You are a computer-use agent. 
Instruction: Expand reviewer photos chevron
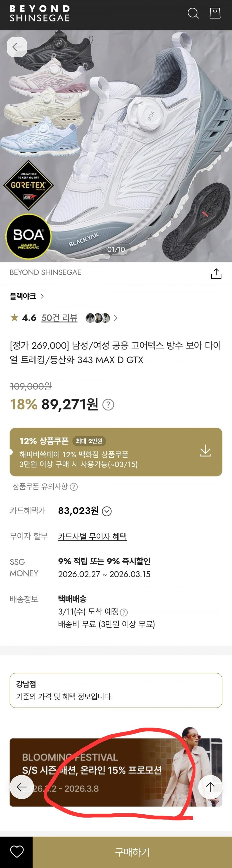[x=115, y=318]
